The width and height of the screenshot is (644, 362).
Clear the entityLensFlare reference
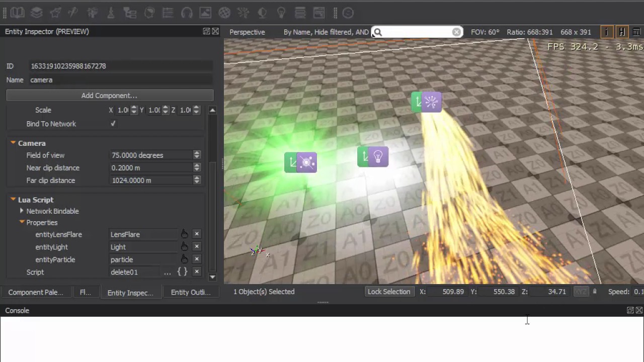click(x=197, y=234)
